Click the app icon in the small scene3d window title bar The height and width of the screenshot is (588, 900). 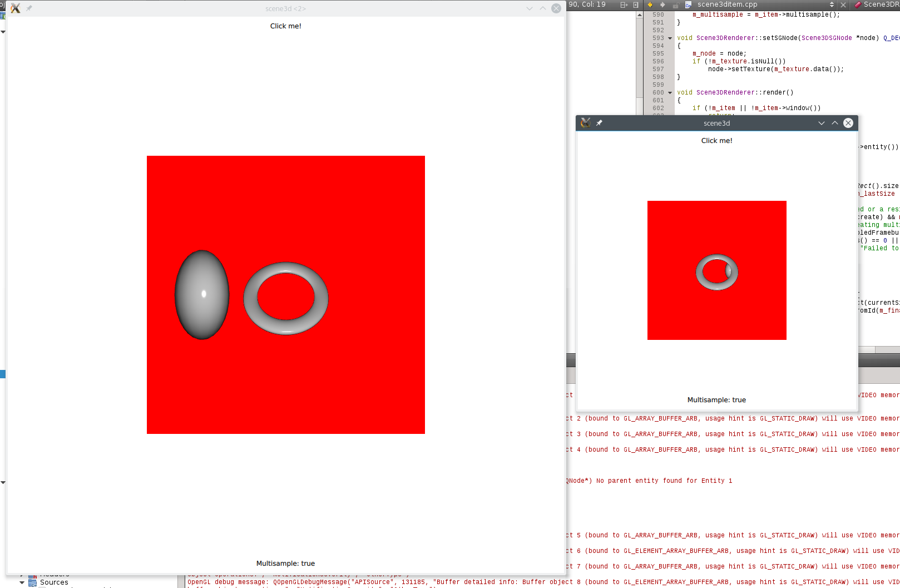pos(586,123)
